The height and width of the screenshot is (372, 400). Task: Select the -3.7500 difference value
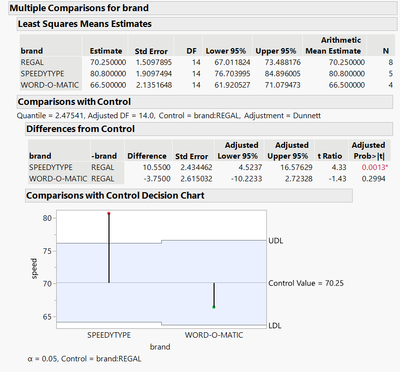point(157,179)
